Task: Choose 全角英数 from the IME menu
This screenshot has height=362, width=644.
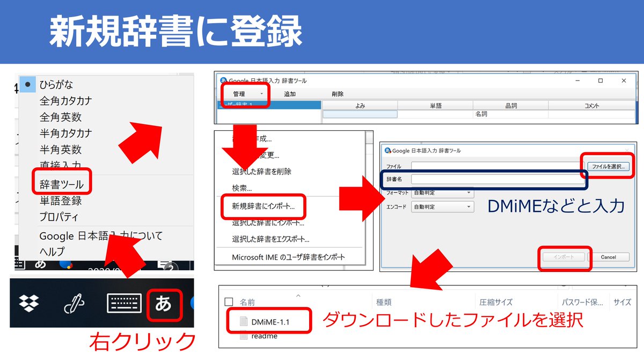Action: (60, 117)
